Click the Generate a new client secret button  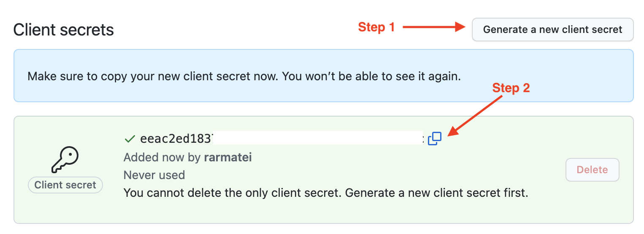[x=552, y=30]
